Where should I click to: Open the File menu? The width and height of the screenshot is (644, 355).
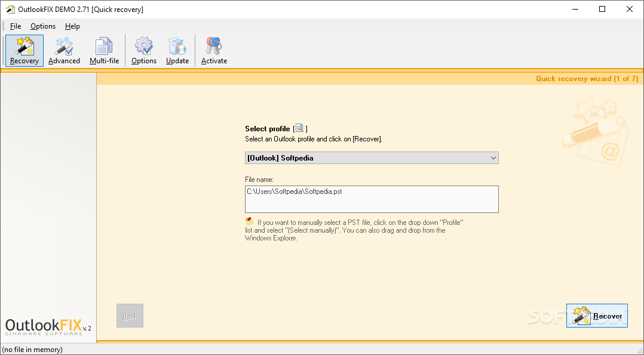coord(16,26)
